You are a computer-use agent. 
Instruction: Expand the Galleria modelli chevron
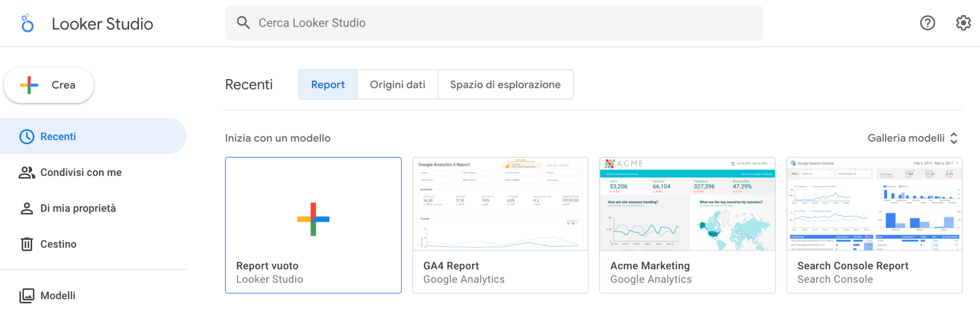pyautogui.click(x=954, y=138)
